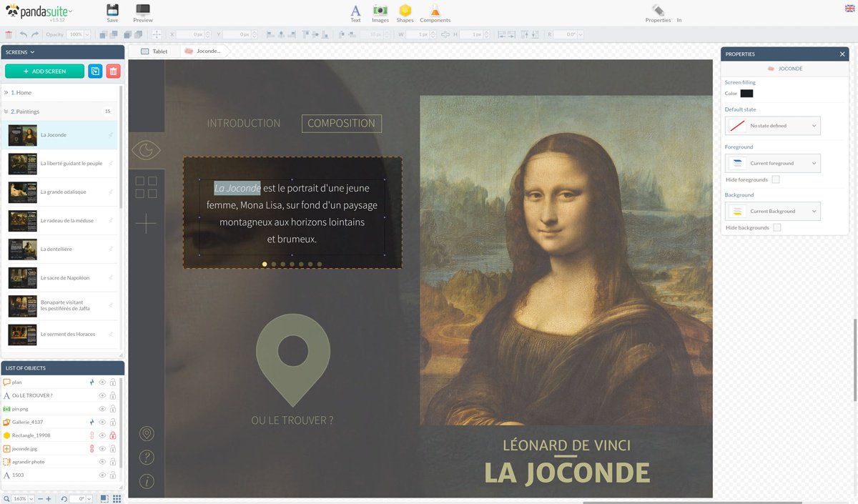Open the Current foreground dropdown
This screenshot has height=504, width=858.
pos(773,163)
